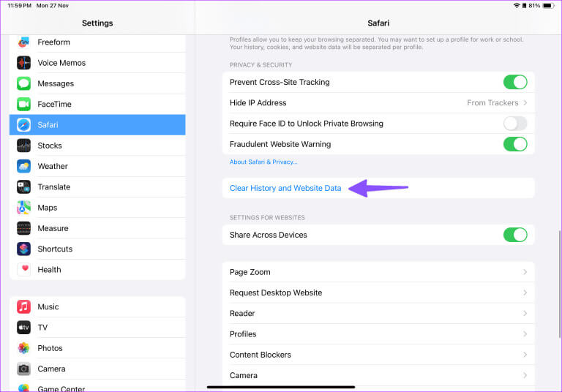Tap the Stocks chart icon
The height and width of the screenshot is (392, 562).
click(x=23, y=146)
